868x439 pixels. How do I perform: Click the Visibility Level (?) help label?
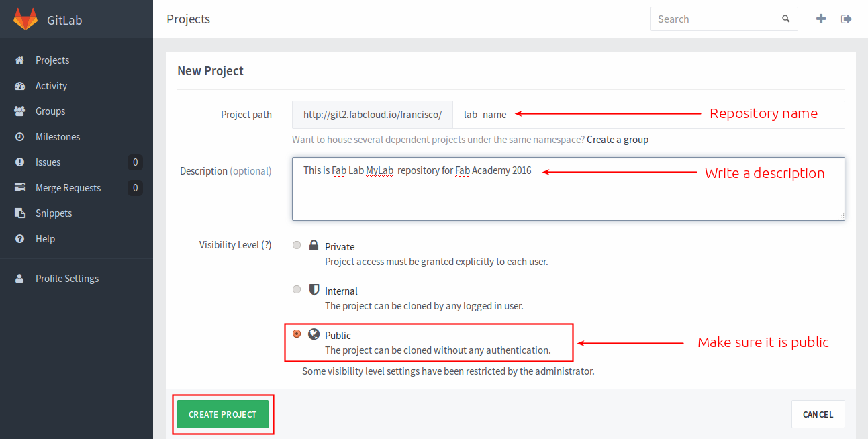(236, 245)
